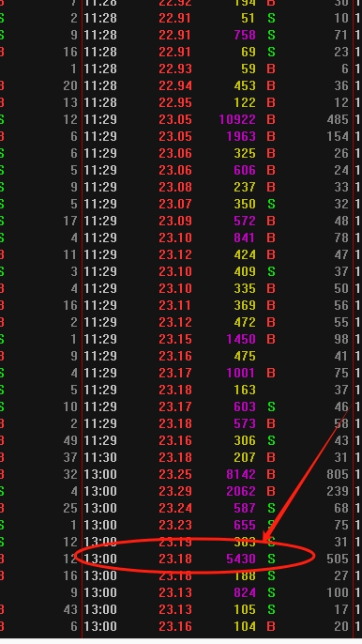Select the price 23.08
This screenshot has width=362, height=644.
[x=175, y=188]
